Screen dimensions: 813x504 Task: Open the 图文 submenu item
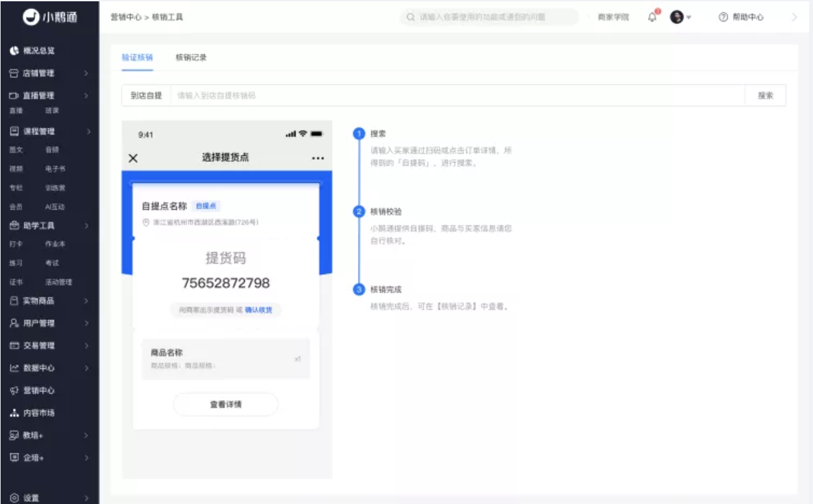(x=16, y=150)
